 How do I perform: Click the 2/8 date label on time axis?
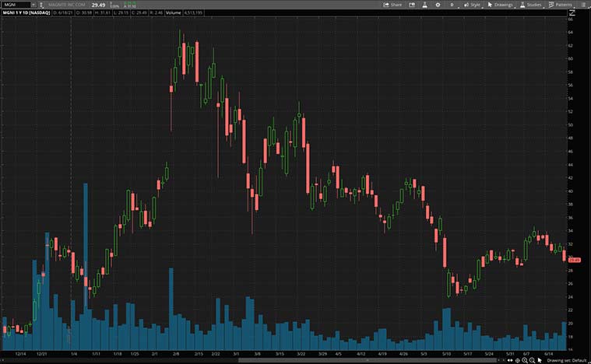(x=176, y=354)
